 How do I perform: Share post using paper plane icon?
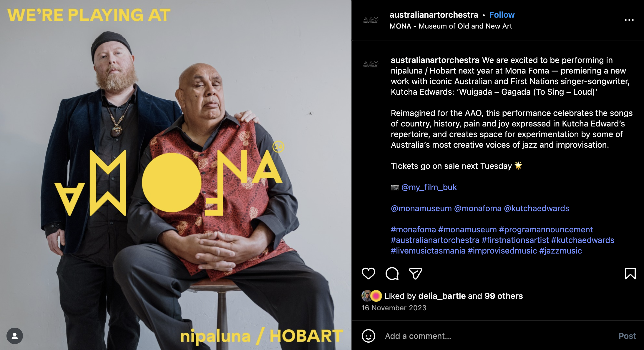coord(416,274)
